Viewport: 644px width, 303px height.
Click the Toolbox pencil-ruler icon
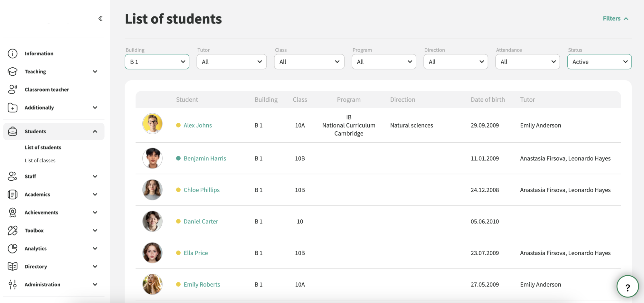[x=13, y=231]
